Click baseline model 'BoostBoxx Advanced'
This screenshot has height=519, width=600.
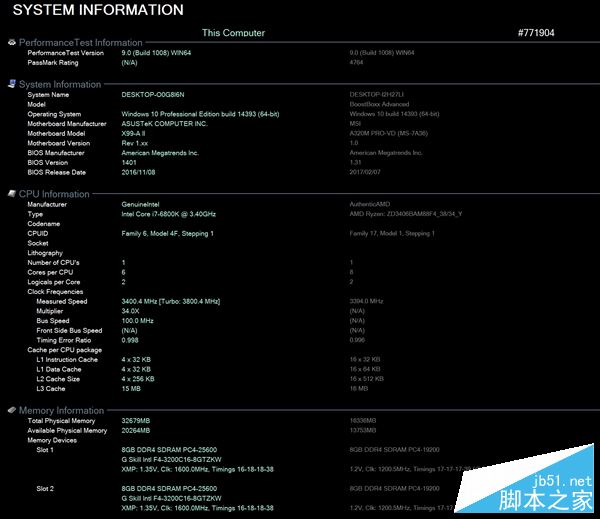(379, 104)
